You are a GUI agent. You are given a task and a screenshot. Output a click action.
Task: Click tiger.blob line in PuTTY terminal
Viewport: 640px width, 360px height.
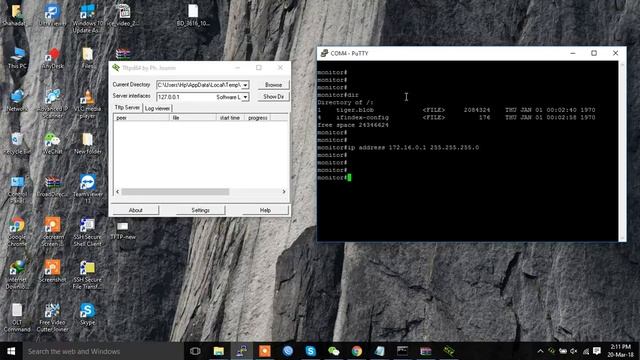(x=456, y=110)
